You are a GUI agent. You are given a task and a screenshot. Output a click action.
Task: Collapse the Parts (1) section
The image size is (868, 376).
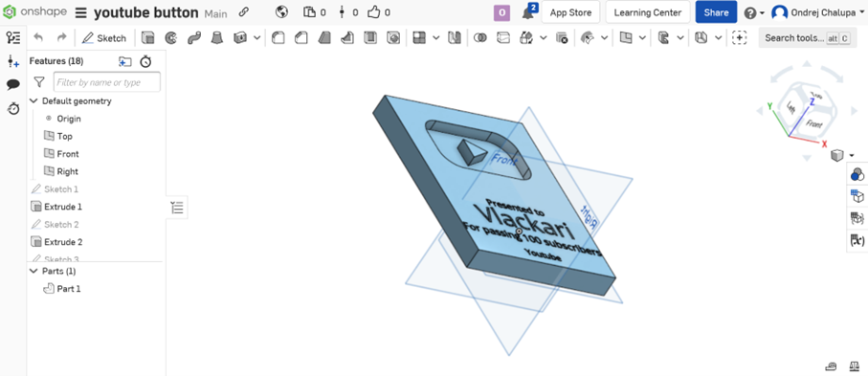pyautogui.click(x=33, y=271)
